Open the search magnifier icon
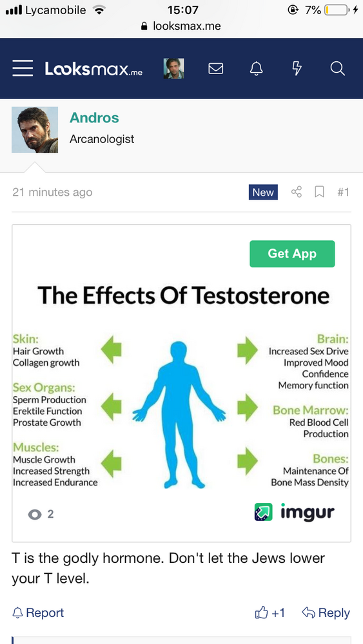 [337, 68]
